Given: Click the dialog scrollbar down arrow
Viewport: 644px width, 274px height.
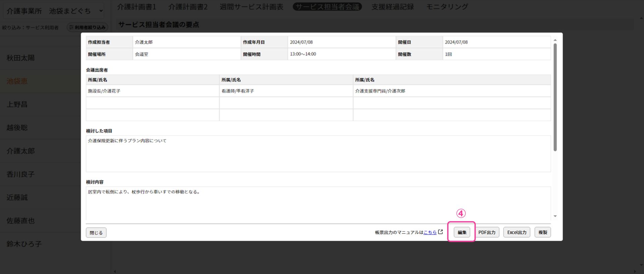Looking at the screenshot, I should 555,216.
